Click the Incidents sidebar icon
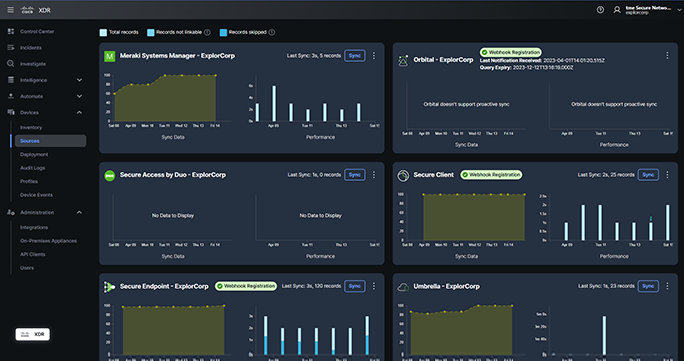The height and width of the screenshot is (361, 684). pyautogui.click(x=11, y=48)
